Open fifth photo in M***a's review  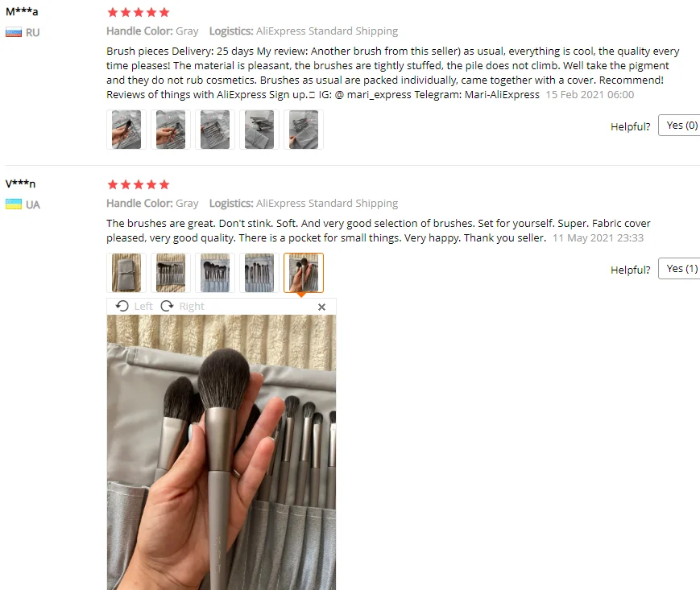click(304, 130)
